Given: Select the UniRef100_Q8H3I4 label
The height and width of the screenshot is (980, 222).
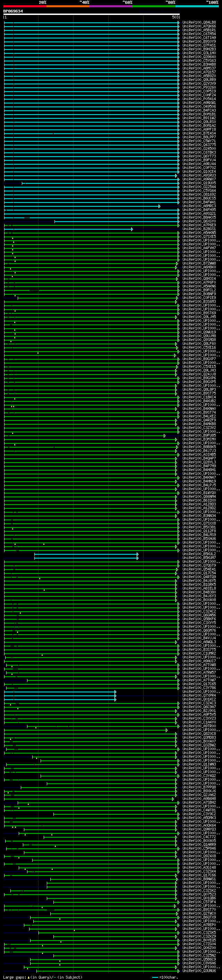Looking at the screenshot, I should click(199, 279).
